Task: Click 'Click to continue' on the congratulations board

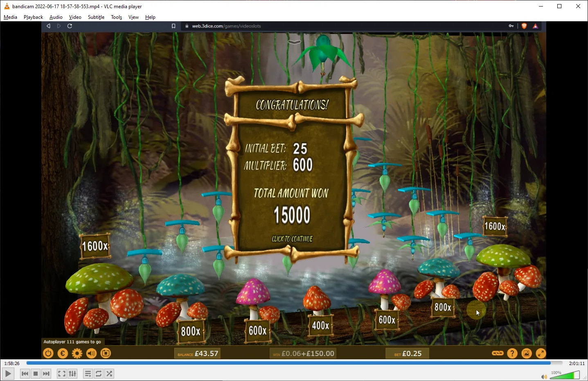Action: [x=292, y=239]
